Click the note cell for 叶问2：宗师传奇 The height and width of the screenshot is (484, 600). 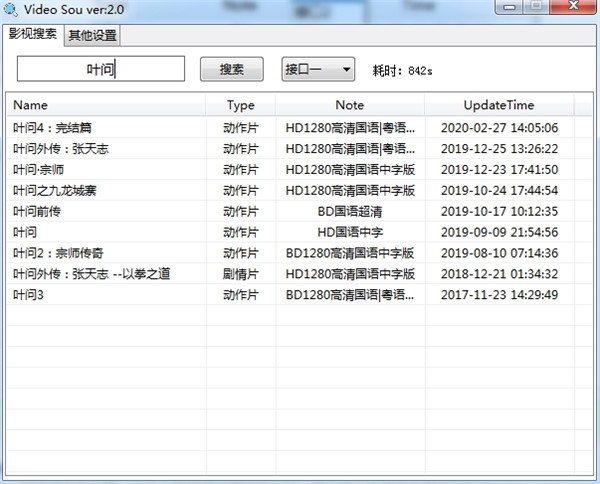pyautogui.click(x=350, y=253)
